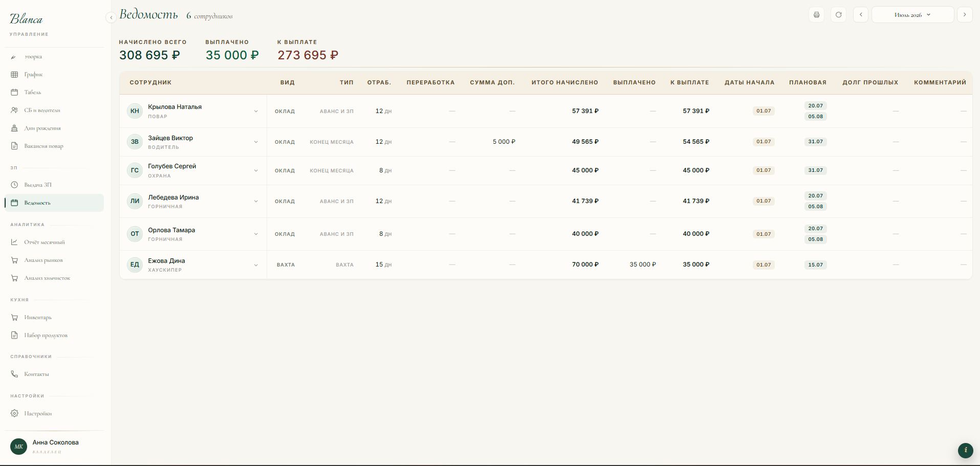Click 31.07 planned date for Зайцев Виктор
The image size is (980, 466).
click(815, 142)
